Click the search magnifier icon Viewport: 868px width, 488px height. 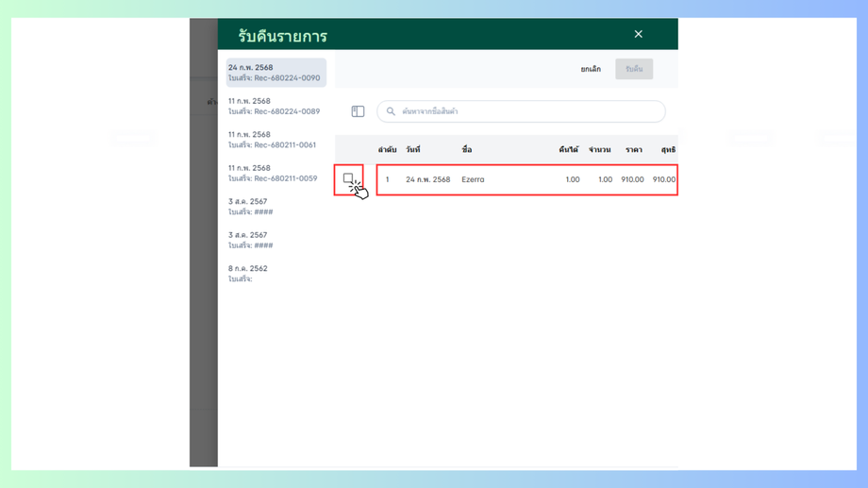tap(391, 111)
